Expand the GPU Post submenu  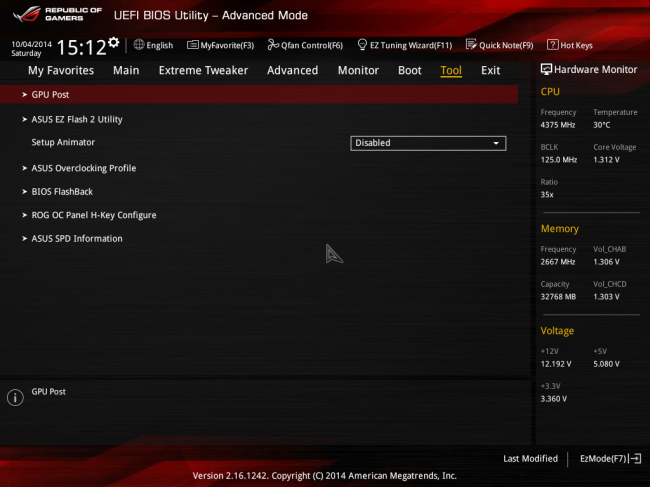[x=259, y=94]
